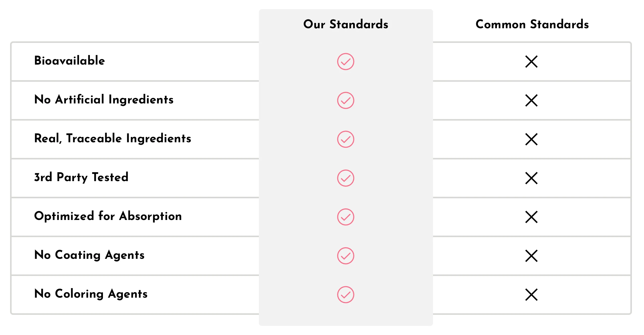Click the Our Standards column header
Screen dimensions: 644x335
[346, 24]
